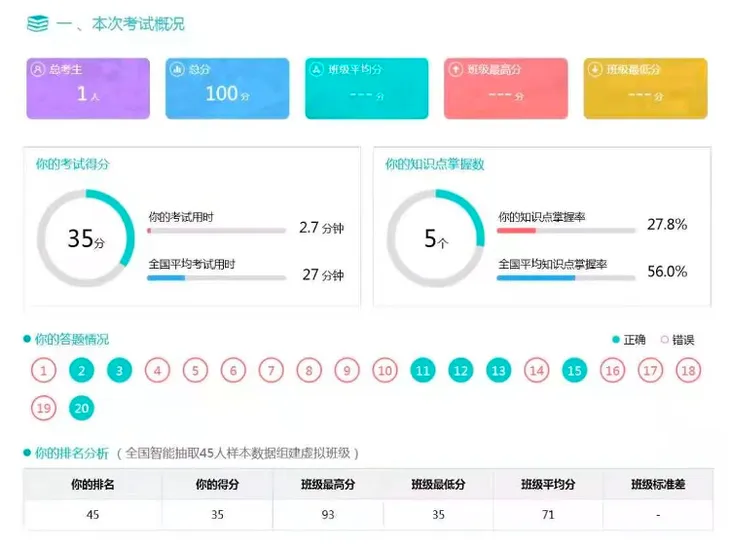Select question 19 circle
Viewport: 730px width, 547px height.
click(x=44, y=408)
